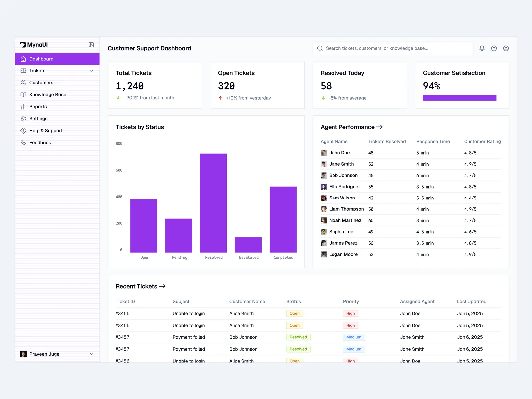Expand the Tickets submenu chevron
The width and height of the screenshot is (532, 399).
[x=92, y=71]
